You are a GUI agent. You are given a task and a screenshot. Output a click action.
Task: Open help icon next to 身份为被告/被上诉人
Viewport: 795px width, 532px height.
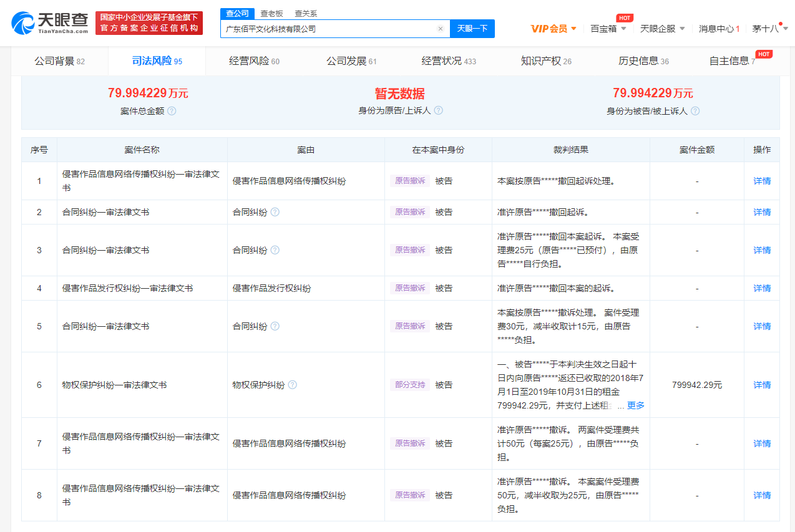pos(695,111)
